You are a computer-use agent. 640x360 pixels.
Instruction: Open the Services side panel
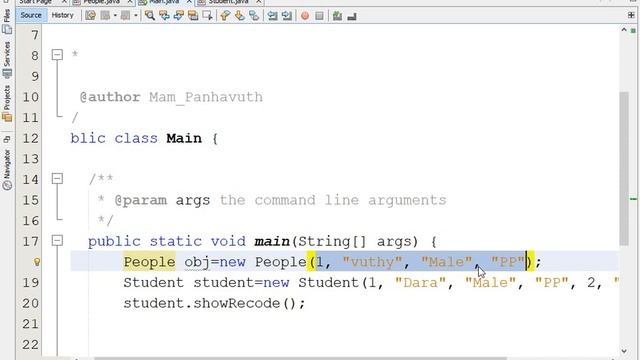pyautogui.click(x=7, y=60)
